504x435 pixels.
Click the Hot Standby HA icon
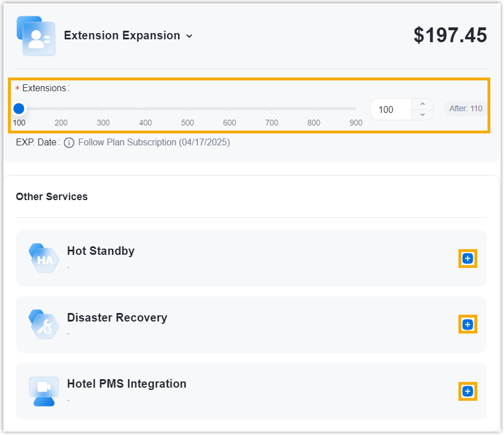click(x=44, y=258)
